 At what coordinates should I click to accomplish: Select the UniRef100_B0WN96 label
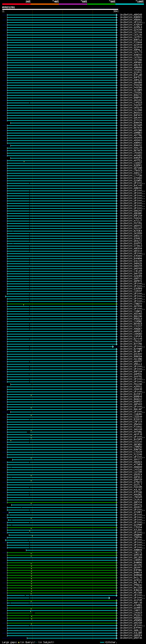(131, 562)
